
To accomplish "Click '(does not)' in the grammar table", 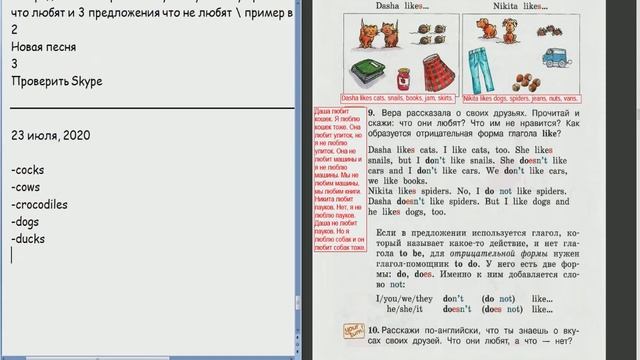I will click(x=502, y=309).
